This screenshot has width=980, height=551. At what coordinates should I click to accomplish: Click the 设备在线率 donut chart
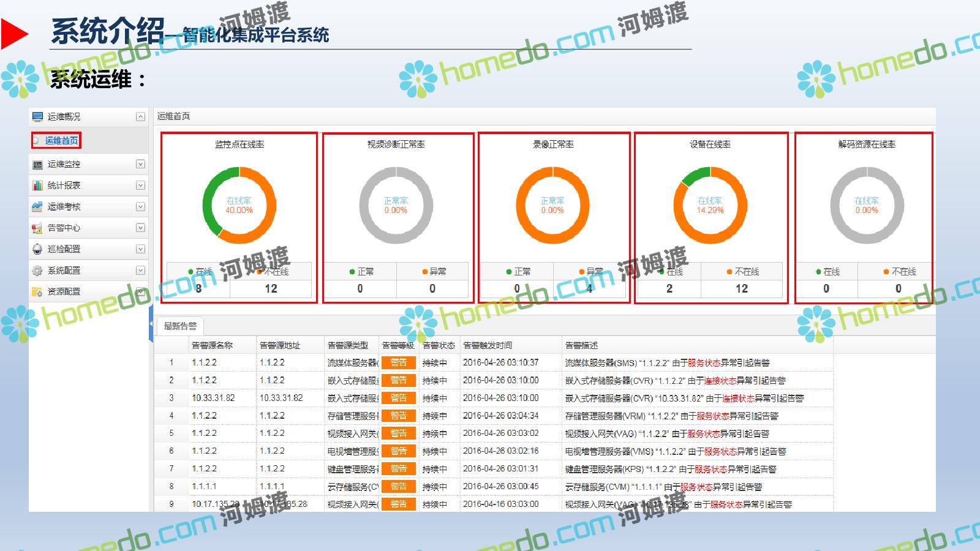[710, 205]
